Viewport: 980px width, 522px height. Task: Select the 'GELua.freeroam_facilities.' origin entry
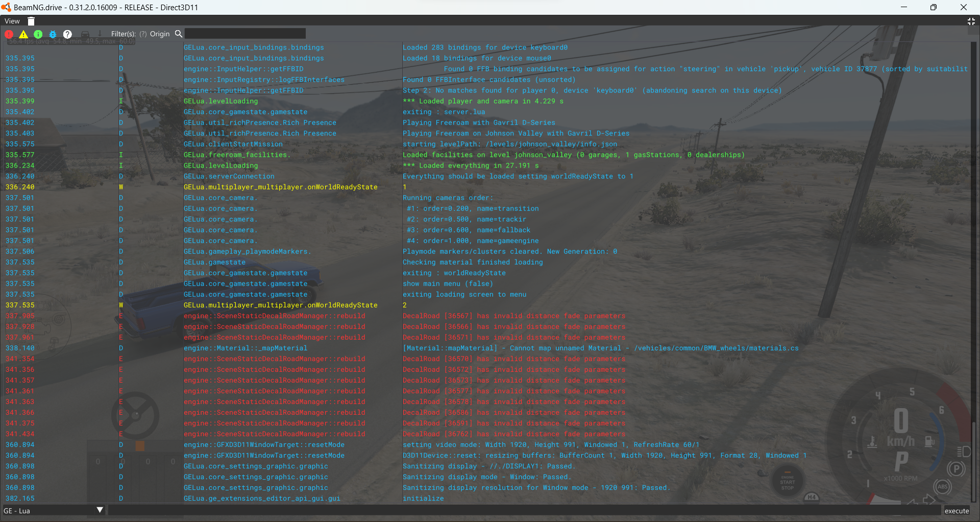[x=237, y=155]
